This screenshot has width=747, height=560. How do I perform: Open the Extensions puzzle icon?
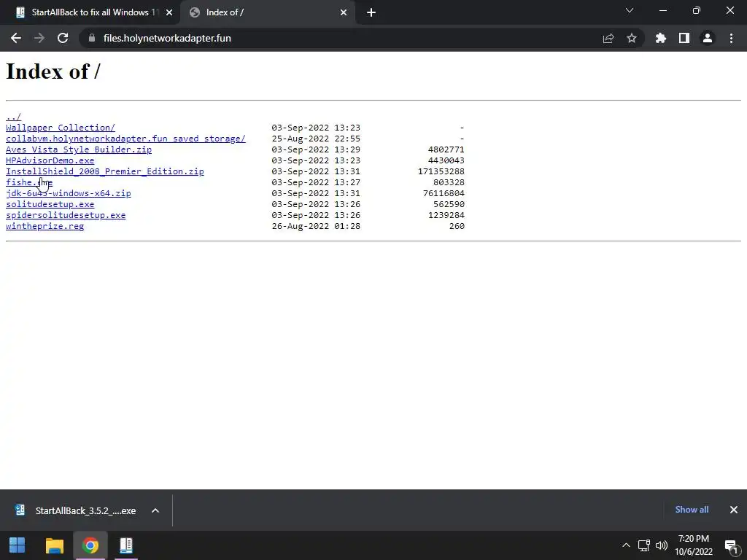coord(661,38)
